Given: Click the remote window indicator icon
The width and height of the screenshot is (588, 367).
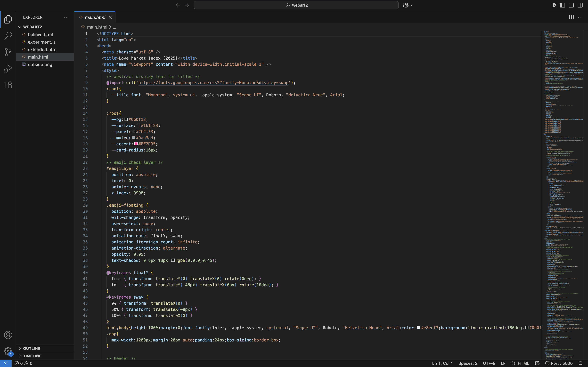Looking at the screenshot, I should [6, 363].
